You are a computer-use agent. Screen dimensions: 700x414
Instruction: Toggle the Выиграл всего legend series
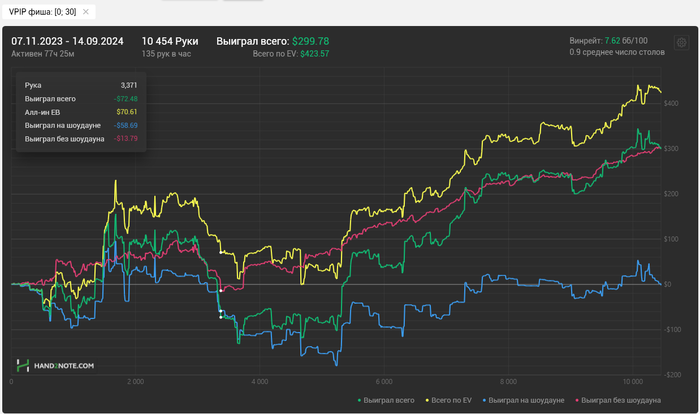click(x=386, y=400)
